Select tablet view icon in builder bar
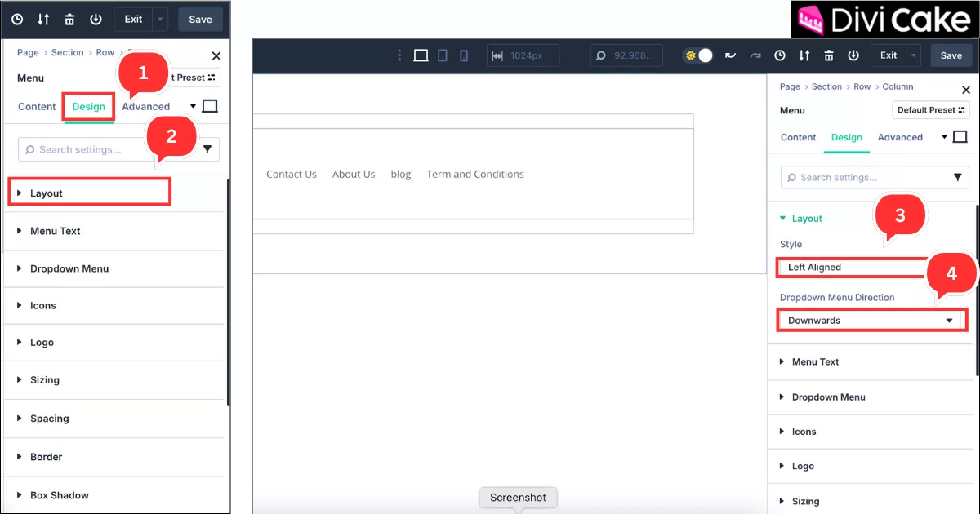The height and width of the screenshot is (514, 980). [443, 55]
